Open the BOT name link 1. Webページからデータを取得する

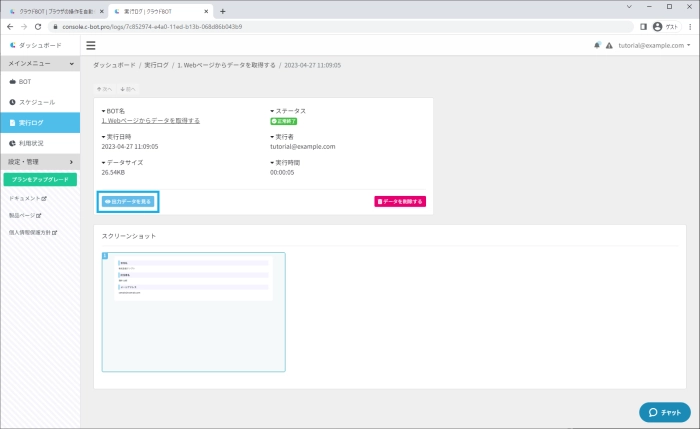tap(151, 120)
